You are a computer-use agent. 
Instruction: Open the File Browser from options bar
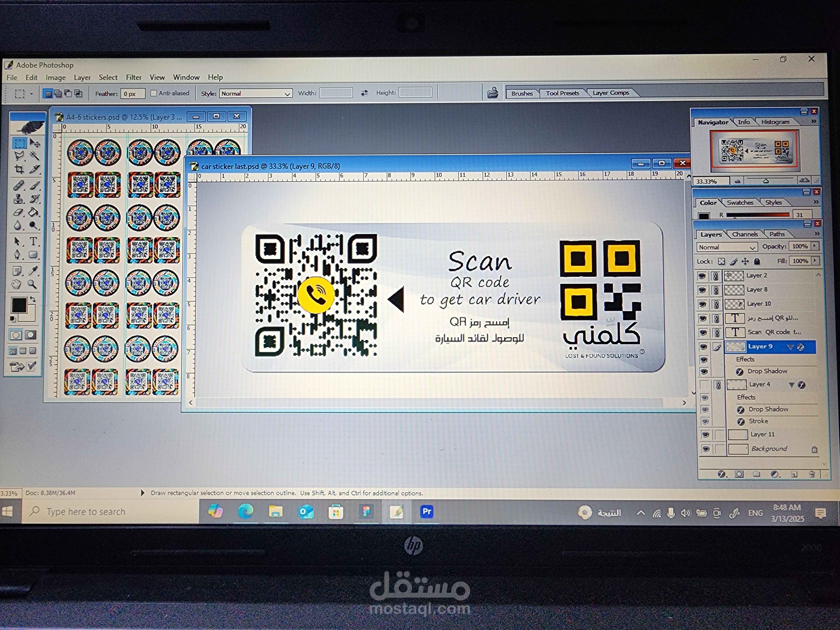492,92
